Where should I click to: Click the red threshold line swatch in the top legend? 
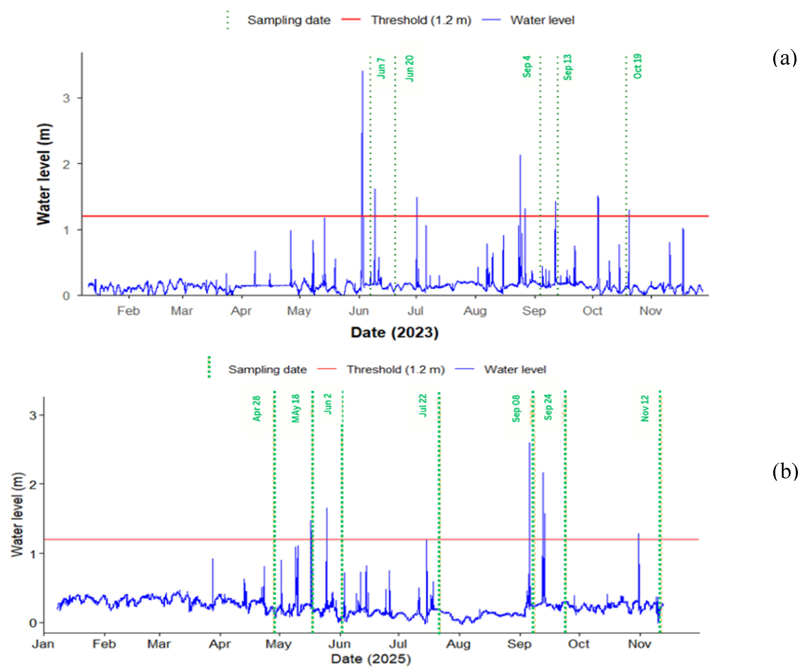(x=351, y=19)
